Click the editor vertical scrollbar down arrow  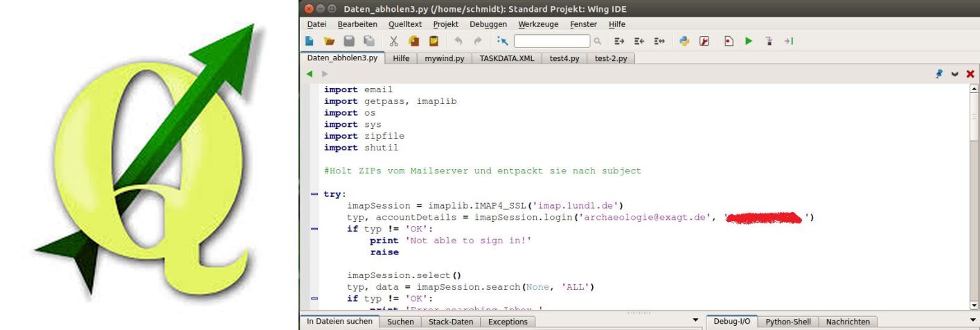tap(975, 304)
